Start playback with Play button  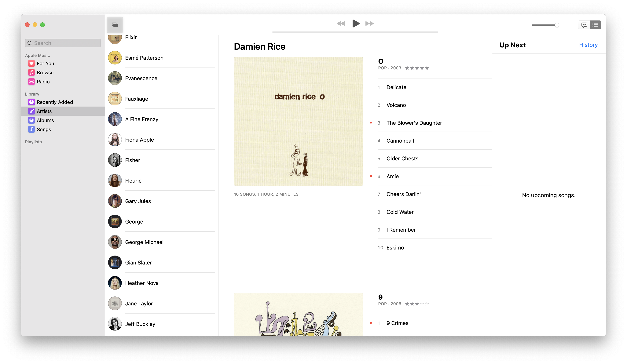point(356,24)
